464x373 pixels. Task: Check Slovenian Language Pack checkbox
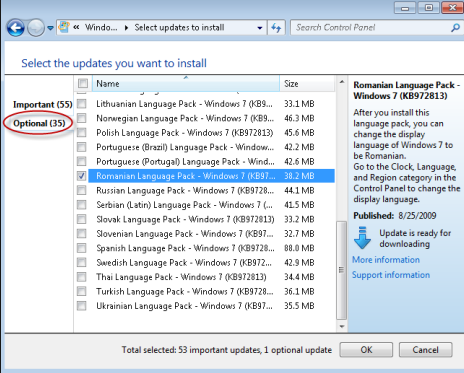(81, 234)
